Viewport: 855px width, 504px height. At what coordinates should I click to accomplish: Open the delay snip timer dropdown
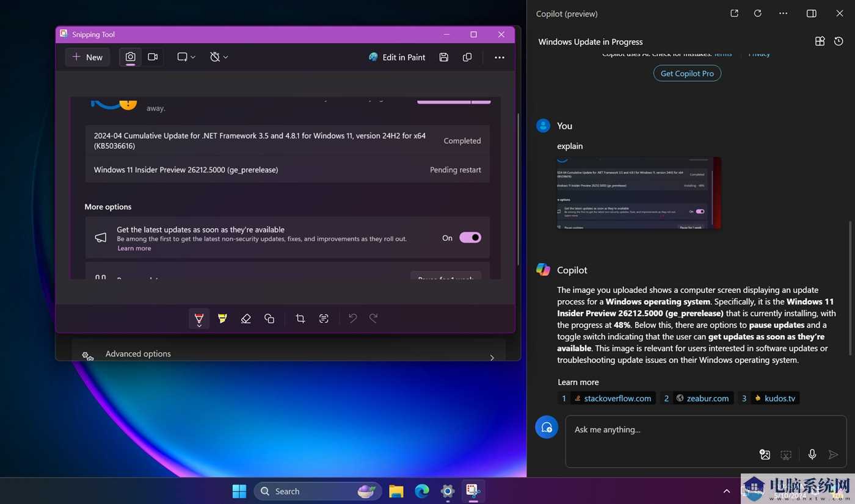tap(219, 57)
